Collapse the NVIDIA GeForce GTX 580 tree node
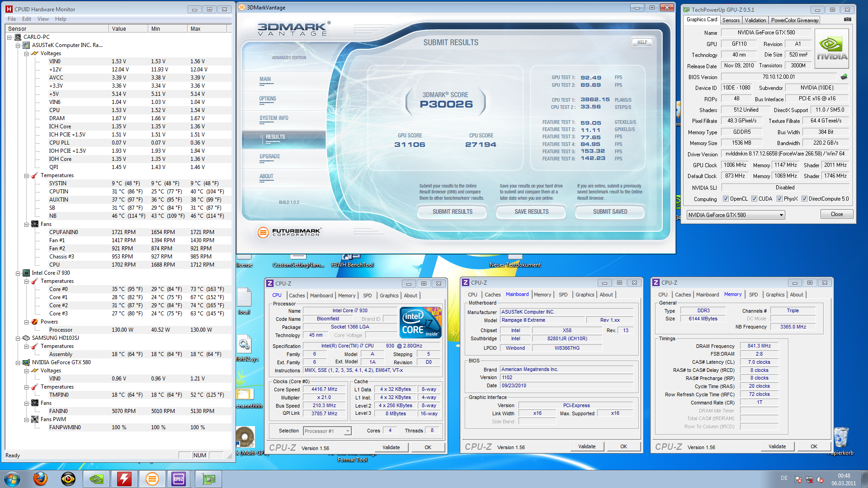868x488 pixels. [x=18, y=362]
